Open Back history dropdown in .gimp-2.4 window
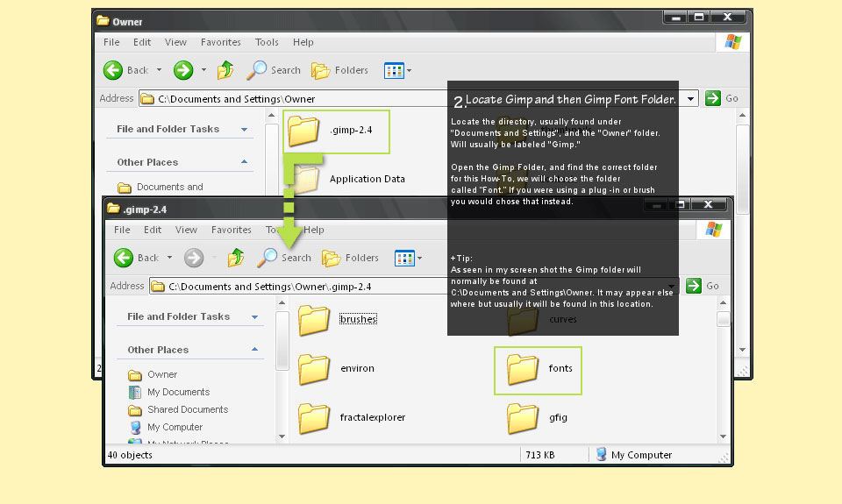 tap(169, 258)
